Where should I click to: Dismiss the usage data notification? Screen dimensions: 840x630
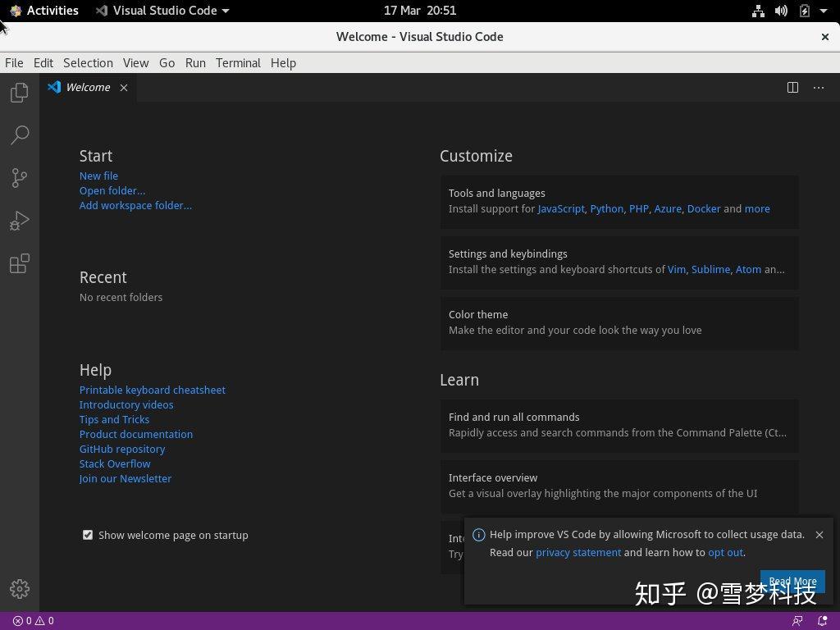[819, 534]
